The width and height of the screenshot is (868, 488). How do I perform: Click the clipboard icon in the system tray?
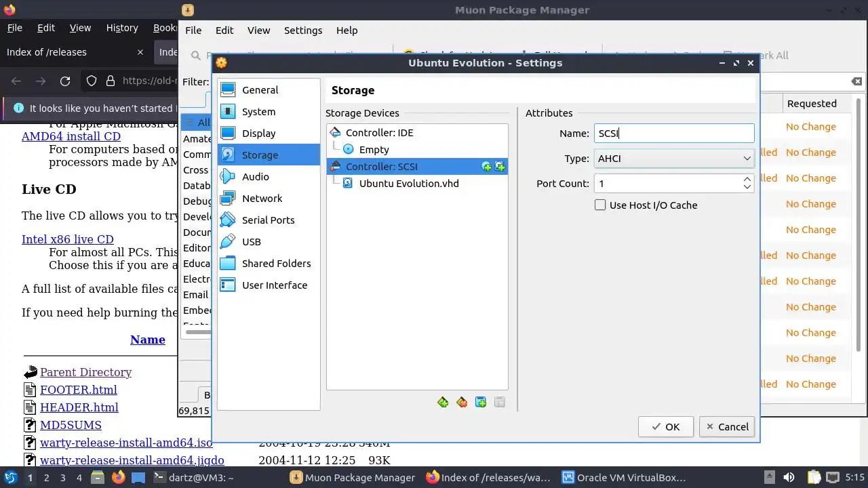814,477
